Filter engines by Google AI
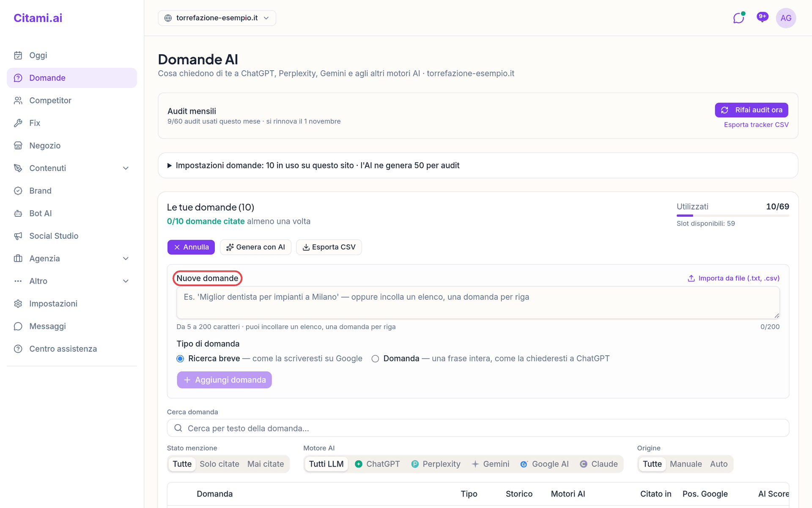Image resolution: width=812 pixels, height=508 pixels. pyautogui.click(x=544, y=464)
